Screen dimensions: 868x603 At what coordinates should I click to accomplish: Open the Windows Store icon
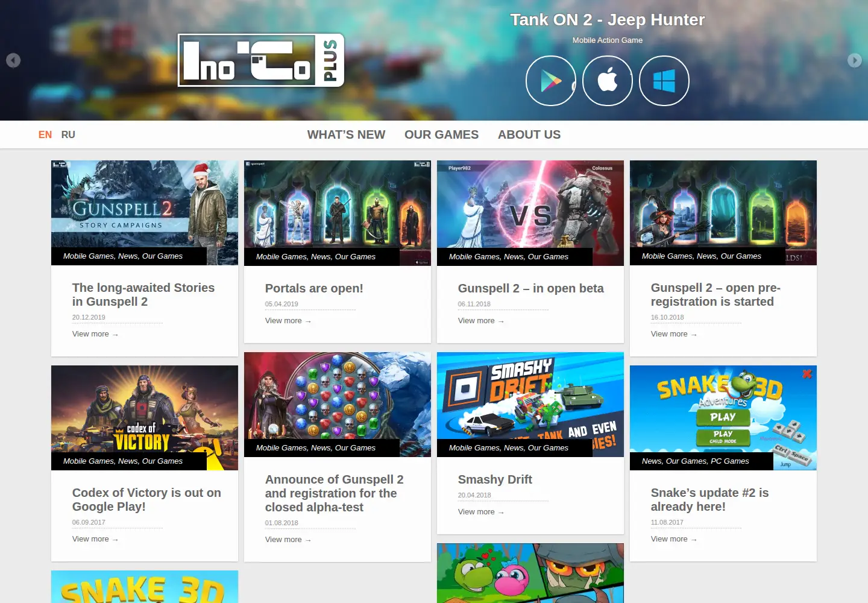pos(664,81)
